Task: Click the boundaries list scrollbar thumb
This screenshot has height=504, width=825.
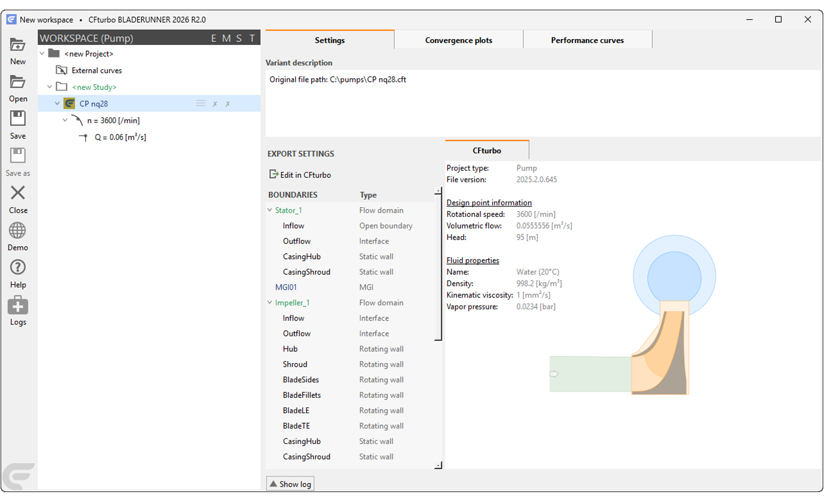Action: click(x=438, y=267)
